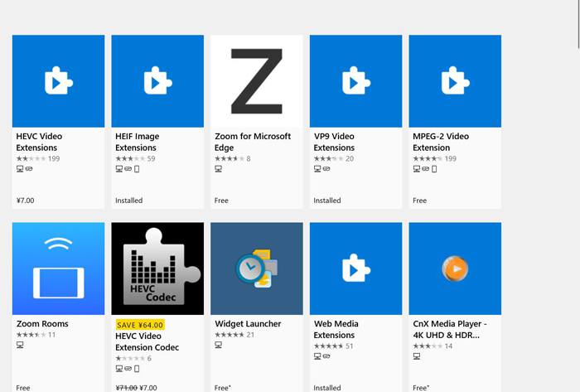This screenshot has height=392, width=580.
Task: Click the star rating of Web Media Extensions
Action: point(328,346)
